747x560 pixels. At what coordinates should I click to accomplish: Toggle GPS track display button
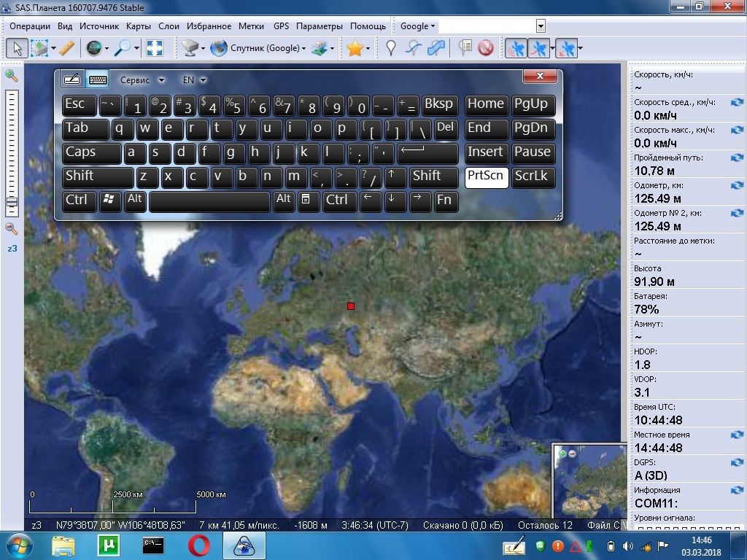[x=539, y=48]
